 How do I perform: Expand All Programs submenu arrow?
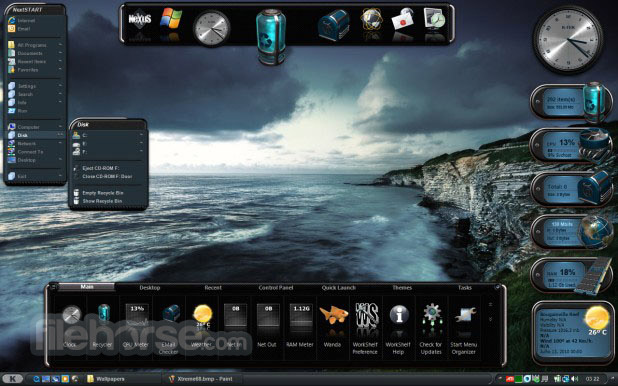[60, 45]
